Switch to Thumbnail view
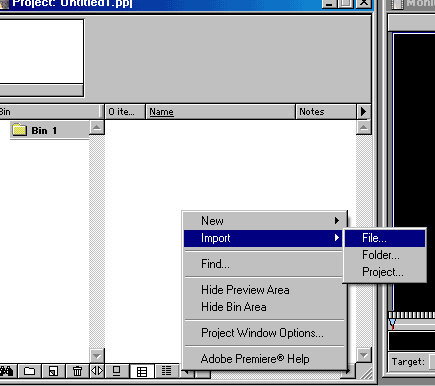435x386 pixels. pos(142,371)
